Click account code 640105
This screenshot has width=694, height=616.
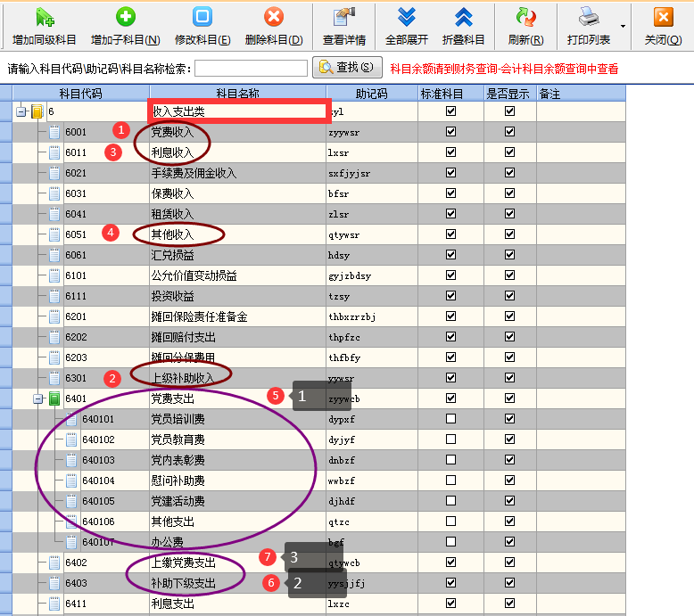click(x=98, y=501)
